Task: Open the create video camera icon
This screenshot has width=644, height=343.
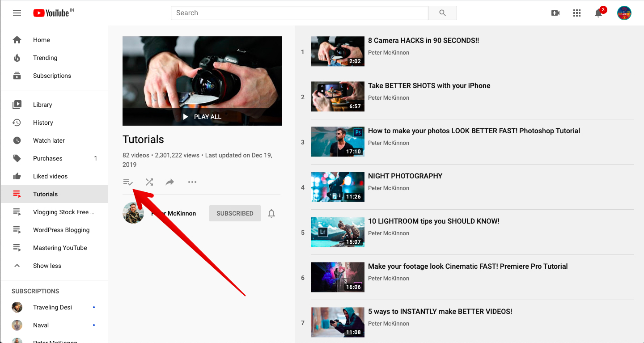Action: tap(555, 13)
